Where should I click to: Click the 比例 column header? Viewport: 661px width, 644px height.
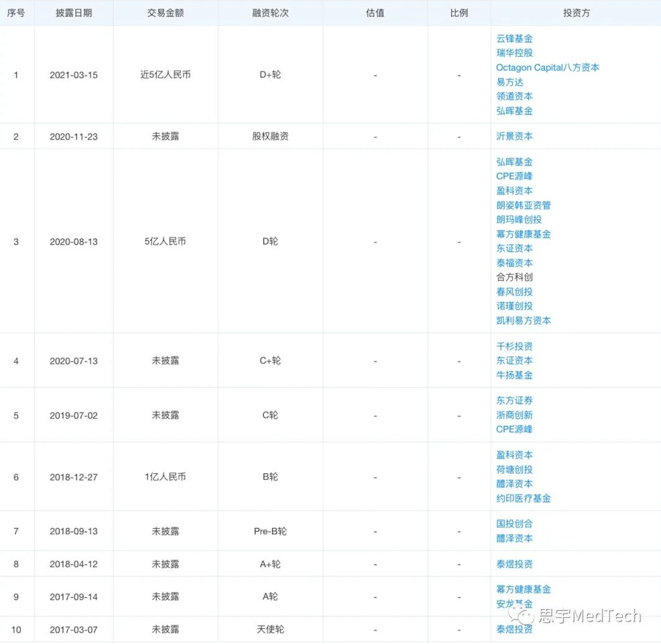pos(459,13)
